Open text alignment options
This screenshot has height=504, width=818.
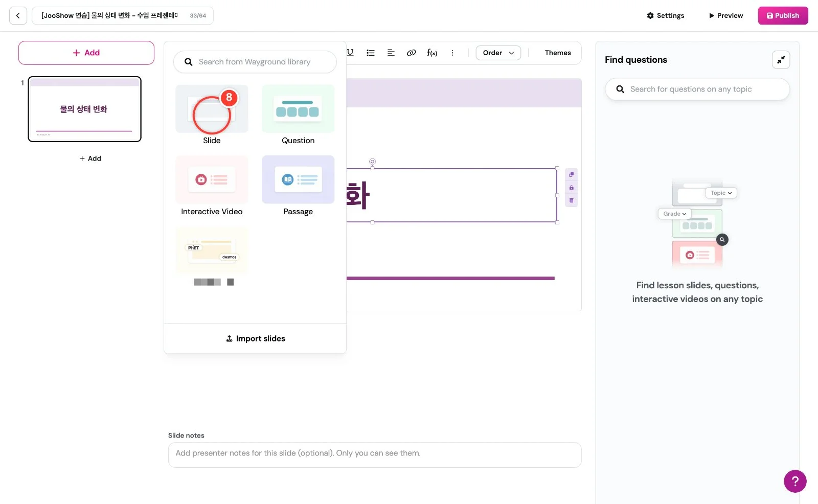pos(391,53)
